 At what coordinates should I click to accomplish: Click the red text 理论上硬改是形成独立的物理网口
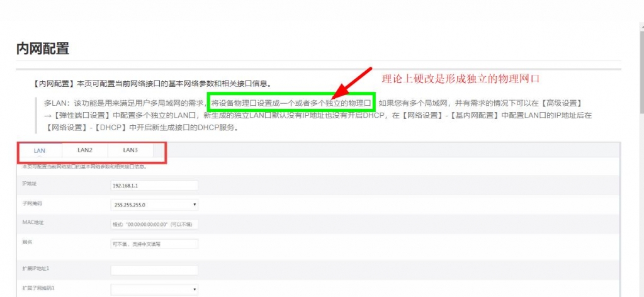461,79
